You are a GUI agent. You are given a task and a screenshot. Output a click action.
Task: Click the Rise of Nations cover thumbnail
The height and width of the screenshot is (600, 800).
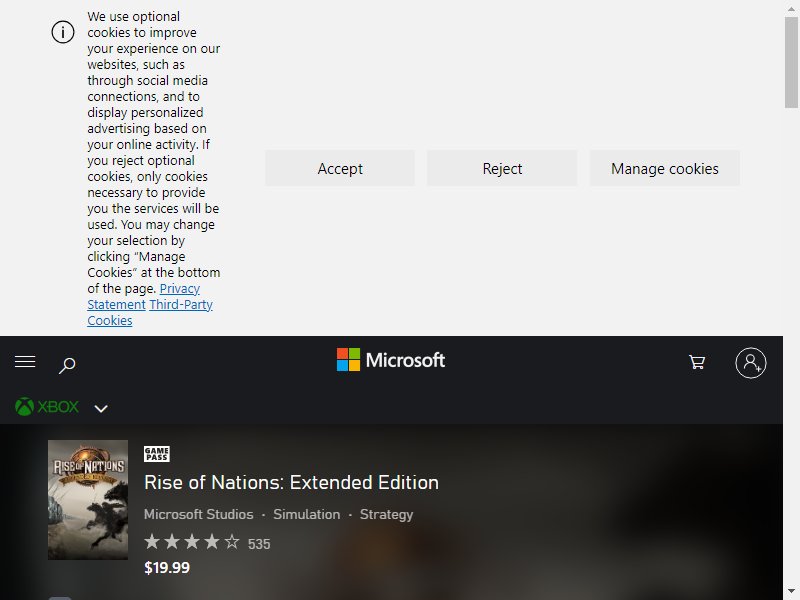[88, 500]
